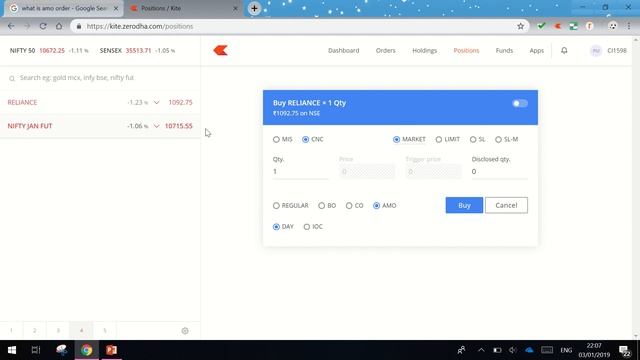This screenshot has height=360, width=640.
Task: Open Chrome from the taskbar
Action: point(87,350)
